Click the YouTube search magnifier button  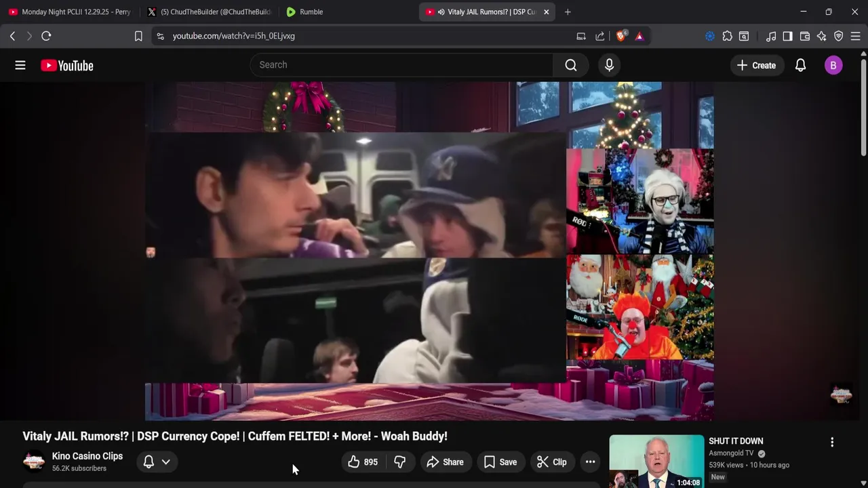click(571, 65)
